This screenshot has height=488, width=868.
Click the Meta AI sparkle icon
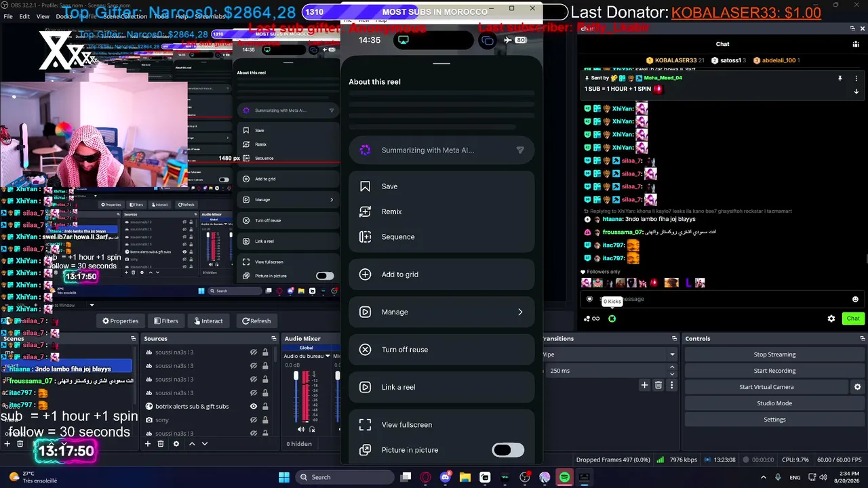coord(365,150)
